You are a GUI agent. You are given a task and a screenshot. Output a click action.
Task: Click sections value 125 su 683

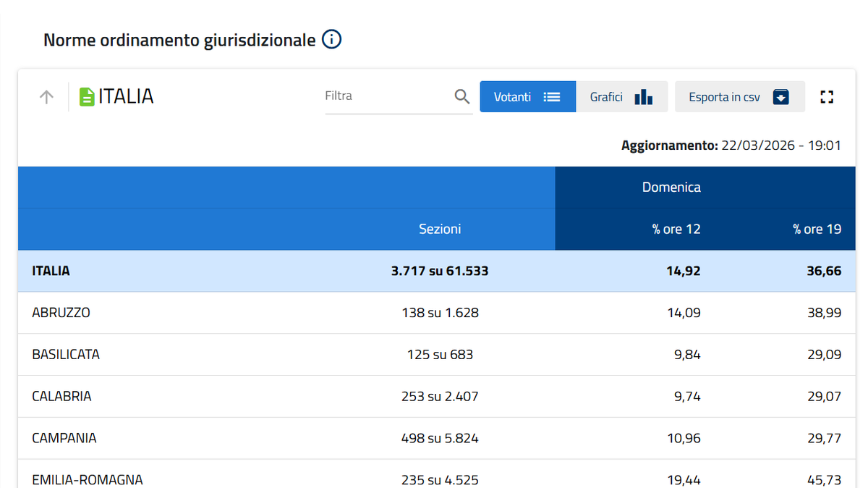tap(440, 355)
